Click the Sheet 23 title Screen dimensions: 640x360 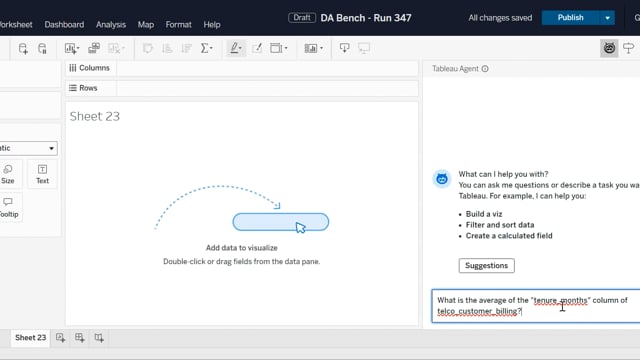click(95, 116)
